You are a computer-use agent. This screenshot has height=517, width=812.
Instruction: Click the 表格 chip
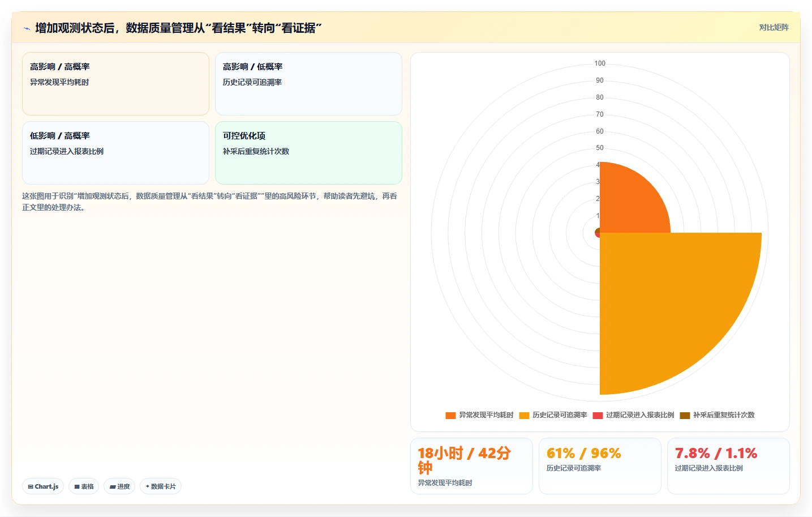(x=84, y=486)
